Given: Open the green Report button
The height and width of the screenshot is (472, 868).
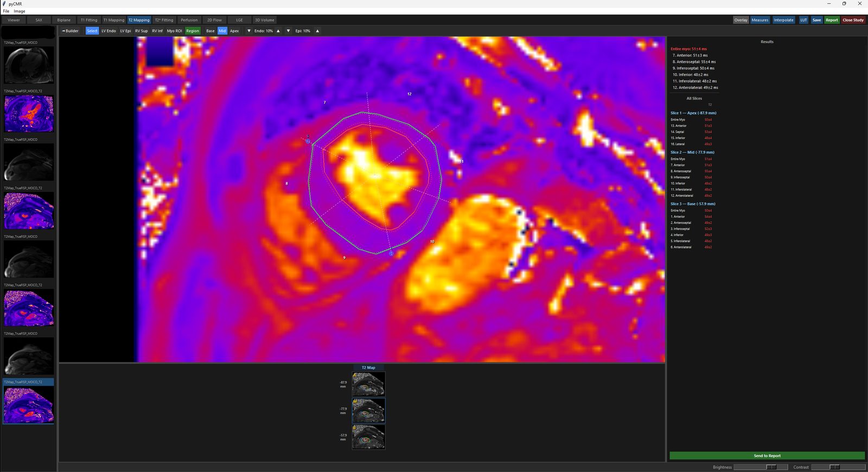Looking at the screenshot, I should click(832, 20).
